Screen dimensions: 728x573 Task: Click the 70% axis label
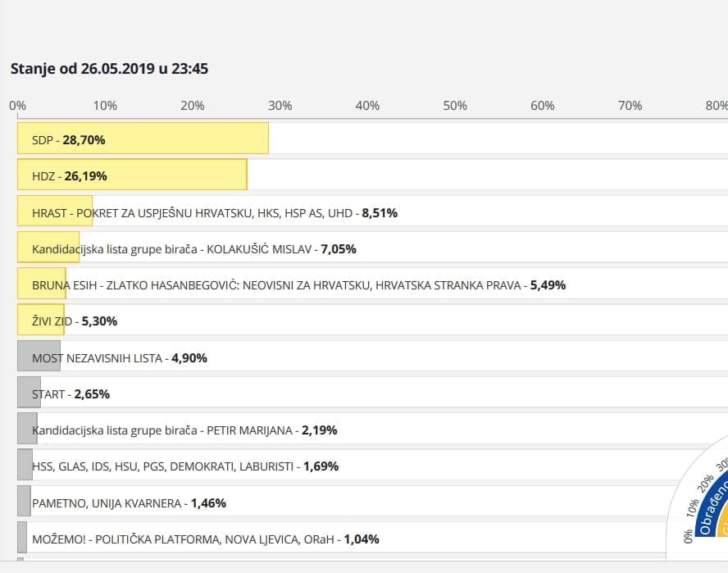click(x=630, y=106)
